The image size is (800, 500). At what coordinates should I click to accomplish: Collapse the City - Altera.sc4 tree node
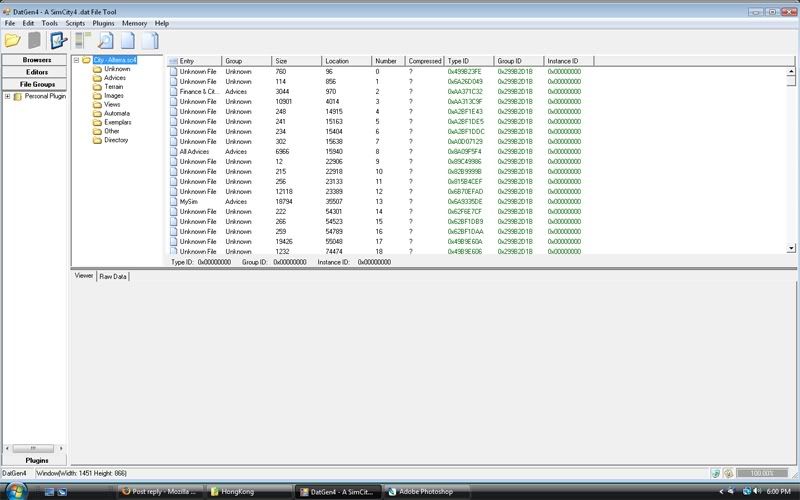click(x=77, y=60)
